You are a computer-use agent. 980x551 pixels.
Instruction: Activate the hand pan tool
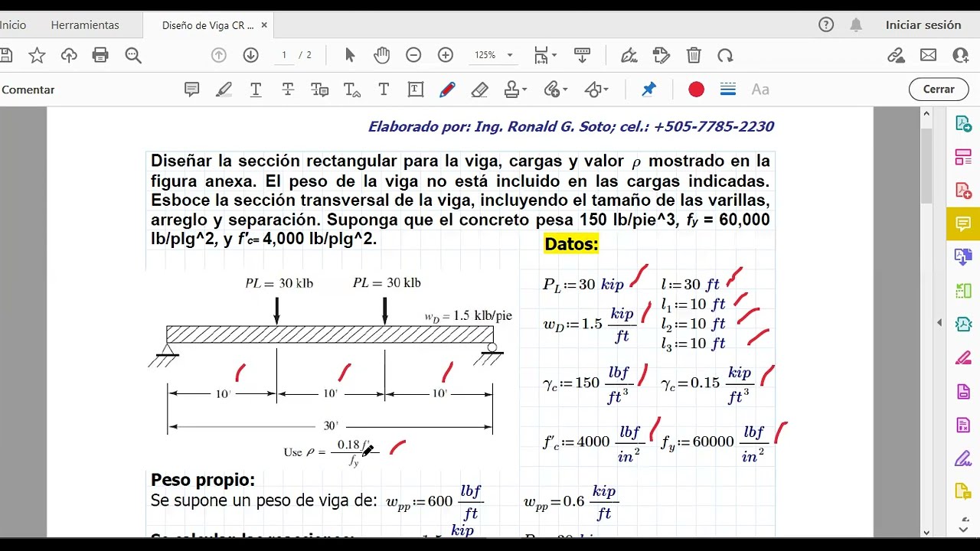point(381,55)
